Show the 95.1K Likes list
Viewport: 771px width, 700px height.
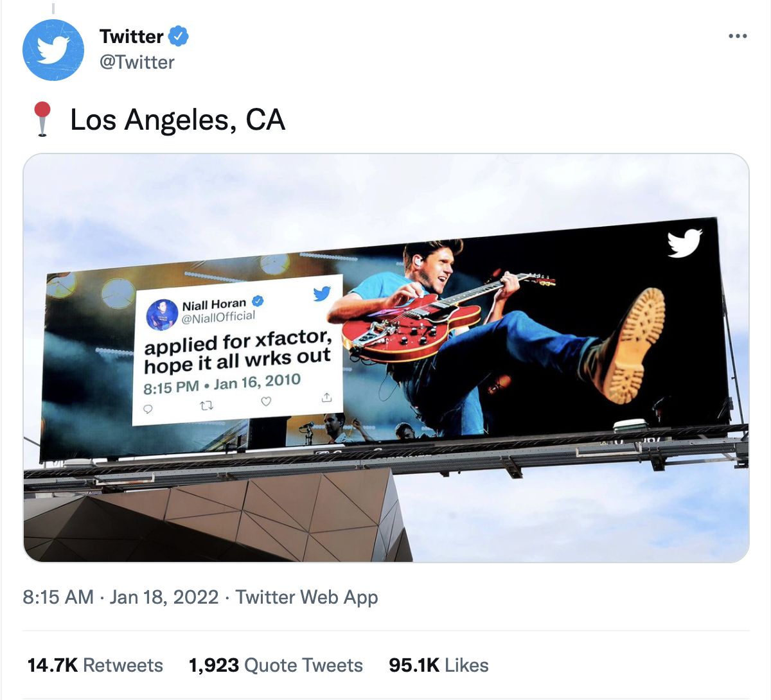coord(439,665)
